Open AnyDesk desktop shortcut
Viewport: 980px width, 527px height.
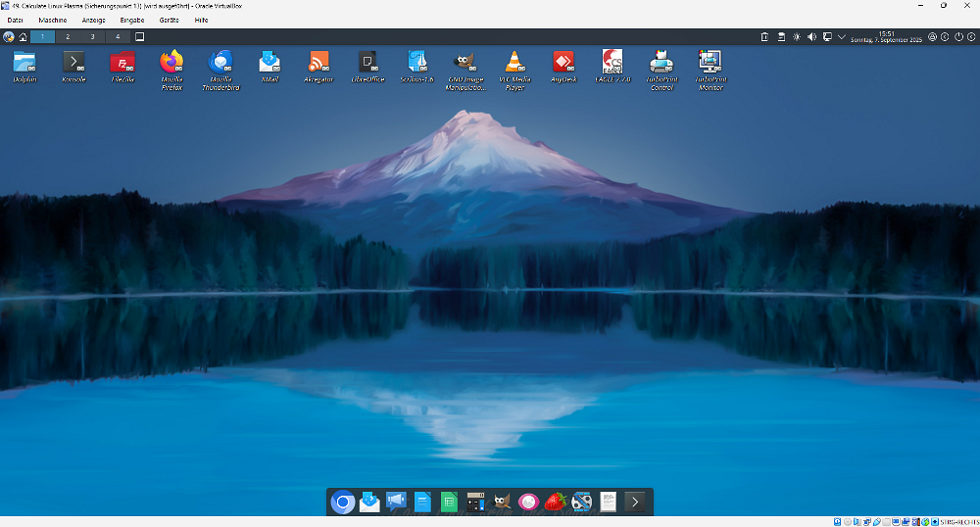pyautogui.click(x=563, y=63)
